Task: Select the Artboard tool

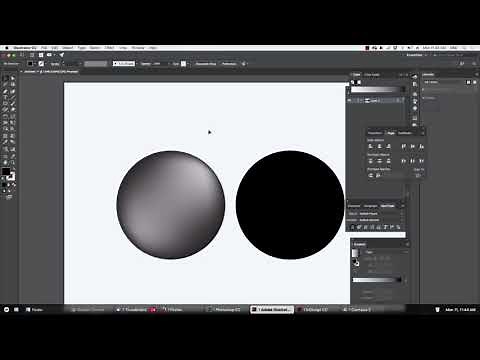Action: point(5,156)
